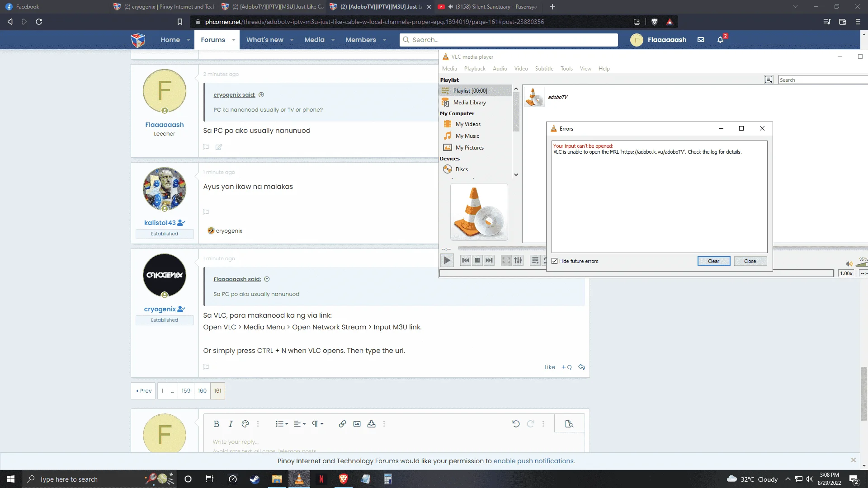This screenshot has height=488, width=868.
Task: Open Steam from the taskbar
Action: click(x=255, y=479)
